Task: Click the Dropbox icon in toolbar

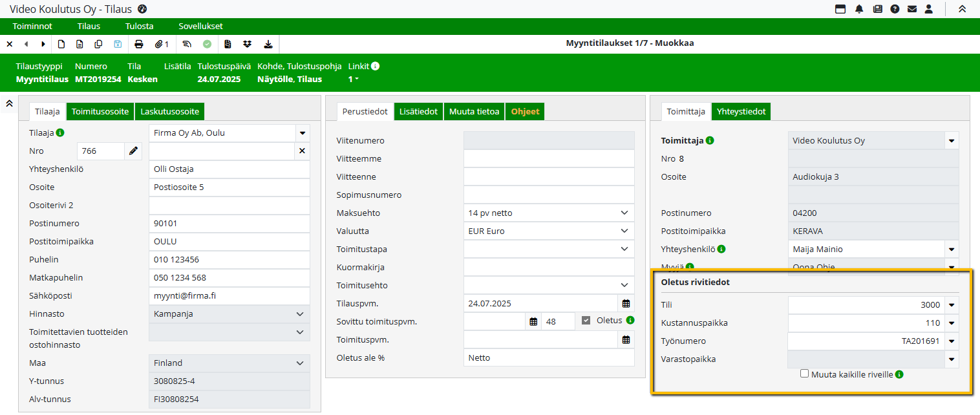Action: tap(247, 44)
